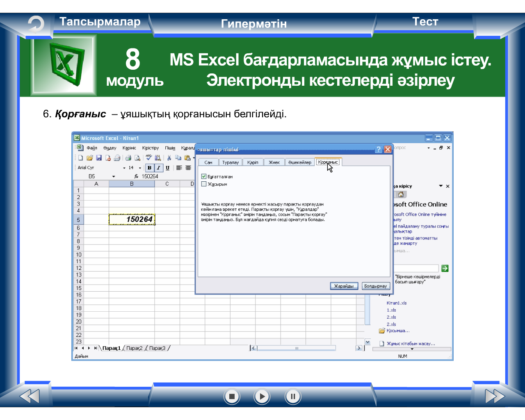The width and height of the screenshot is (525, 420).
Task: Open the font size 14 dropdown
Action: tap(140, 168)
